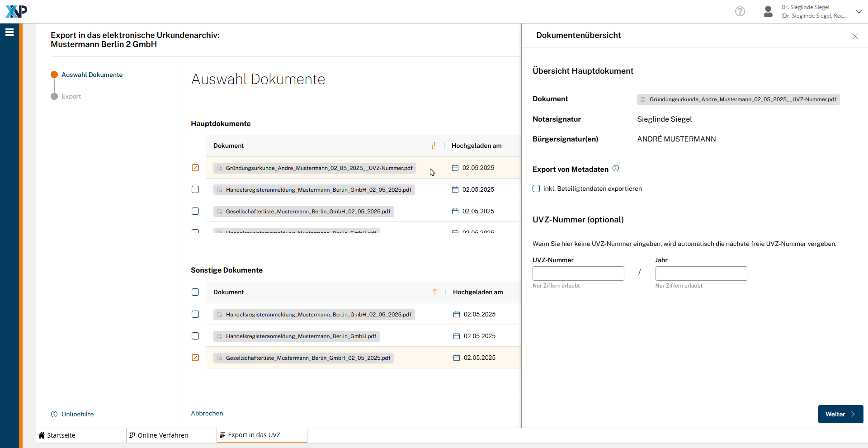This screenshot has height=448, width=868.
Task: Click the XP logo icon
Action: click(16, 11)
